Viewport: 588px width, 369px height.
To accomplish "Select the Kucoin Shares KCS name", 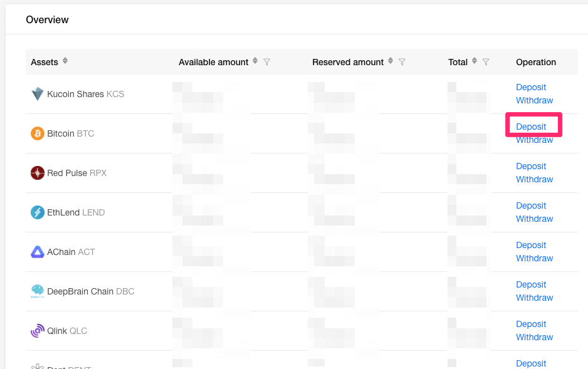I will point(85,94).
